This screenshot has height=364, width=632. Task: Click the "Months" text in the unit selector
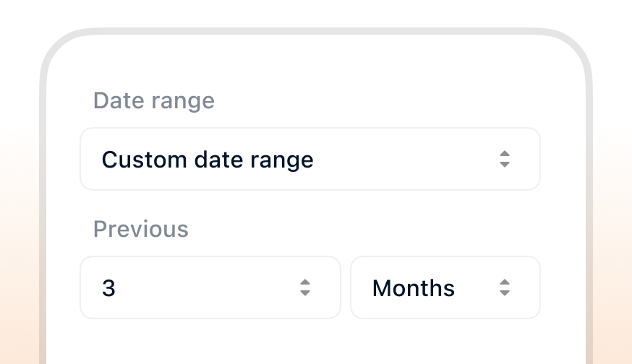[413, 288]
